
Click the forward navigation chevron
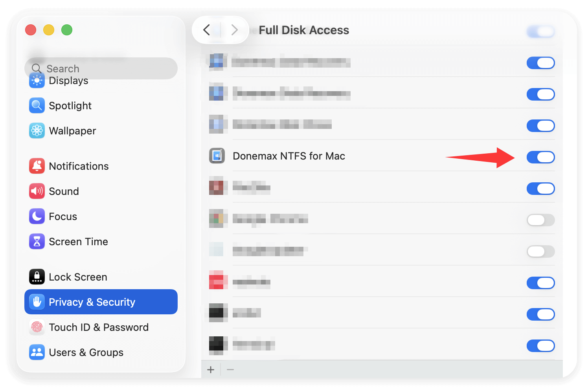[x=235, y=30]
